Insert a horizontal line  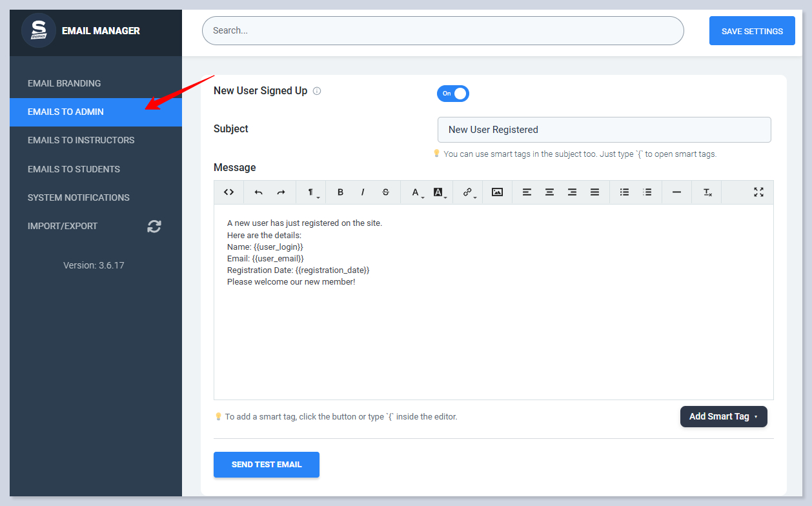[x=676, y=192]
